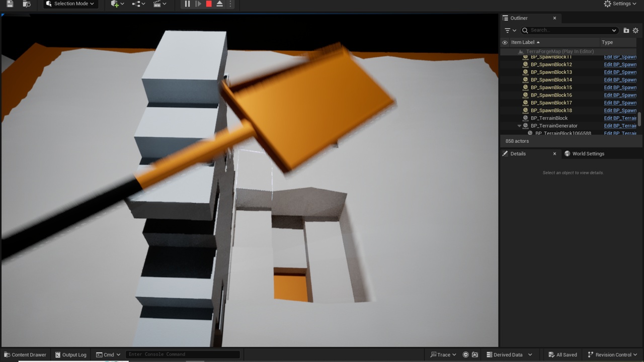Open the play options three-dot menu
The height and width of the screenshot is (362, 644).
coord(230,4)
